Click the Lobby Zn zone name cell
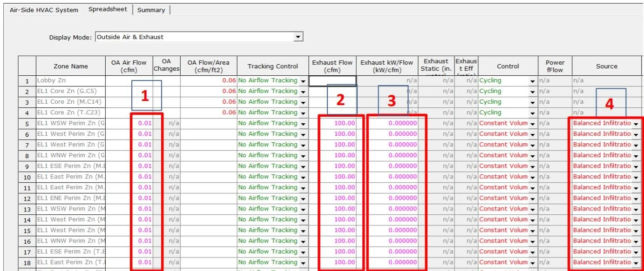The width and height of the screenshot is (644, 271). (71, 80)
